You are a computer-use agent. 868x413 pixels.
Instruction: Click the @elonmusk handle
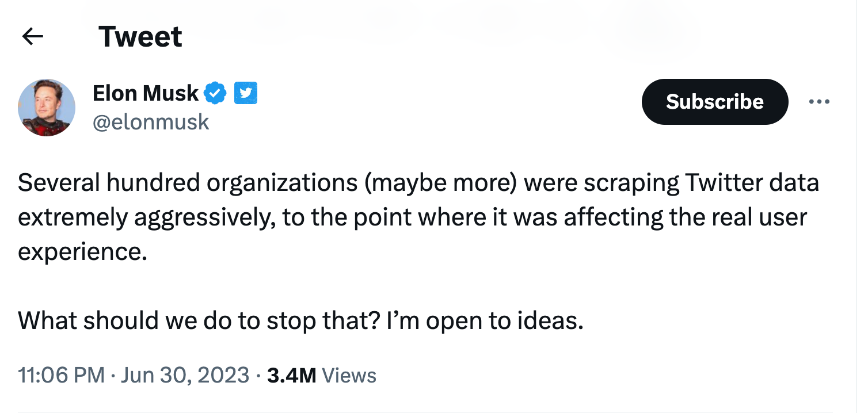151,121
